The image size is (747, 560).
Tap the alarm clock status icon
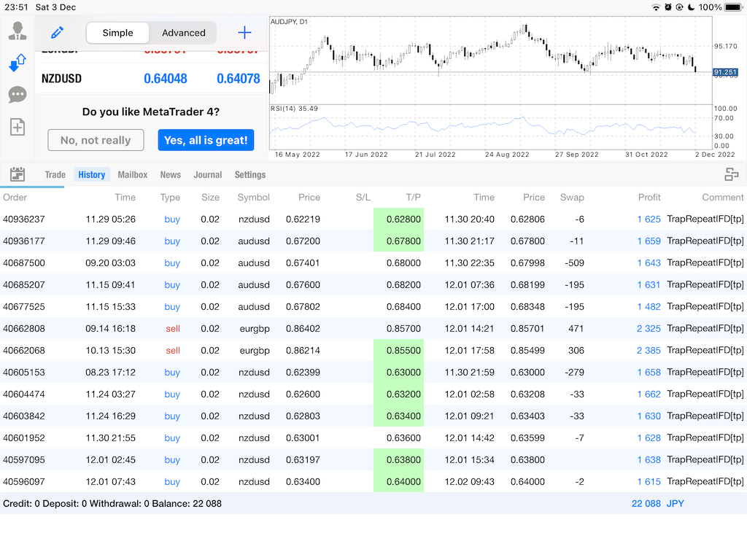668,7
